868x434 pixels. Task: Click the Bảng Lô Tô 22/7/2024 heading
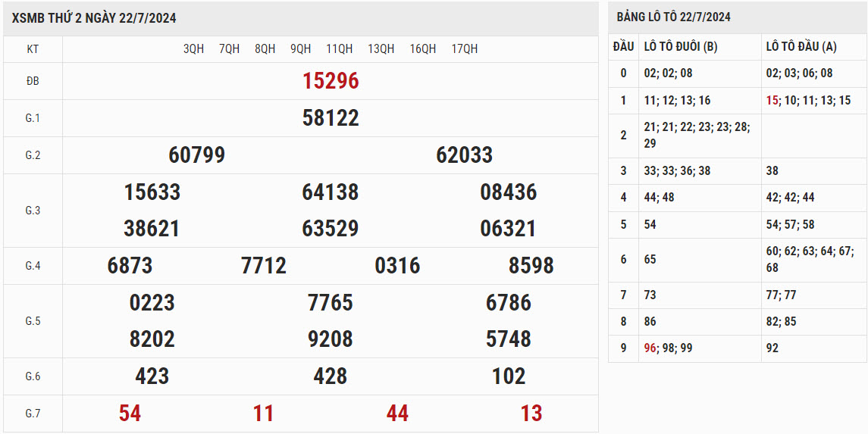(673, 17)
